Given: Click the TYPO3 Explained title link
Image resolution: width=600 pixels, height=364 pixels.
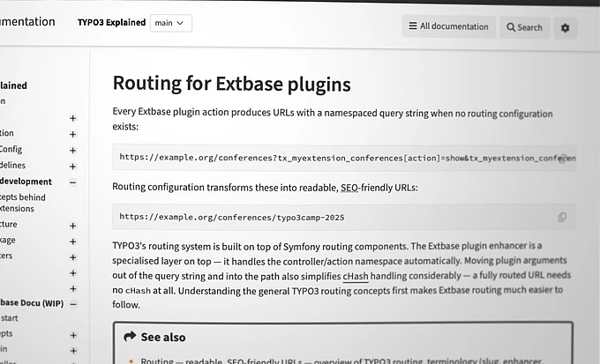Looking at the screenshot, I should [x=111, y=23].
